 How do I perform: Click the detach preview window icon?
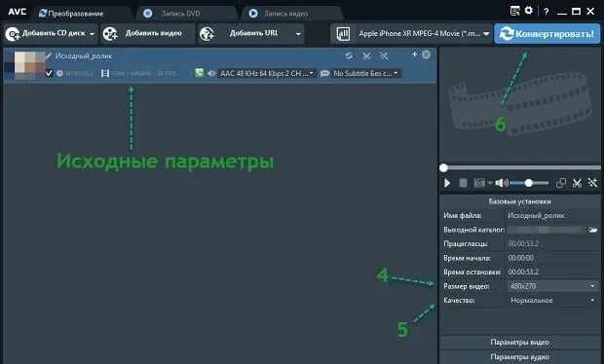point(561,183)
